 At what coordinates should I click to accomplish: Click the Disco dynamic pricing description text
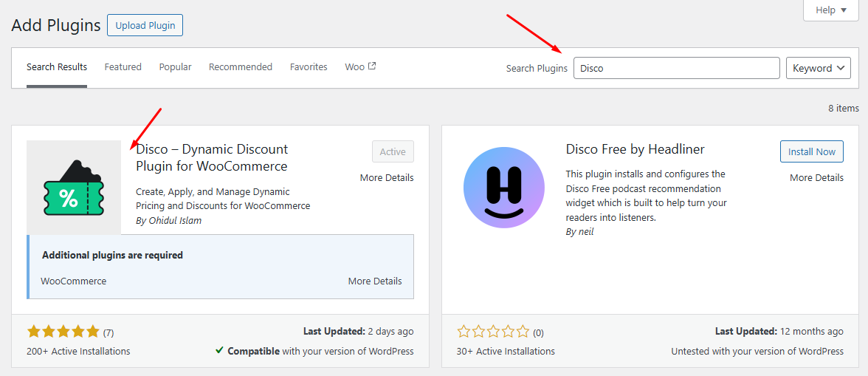tap(223, 199)
